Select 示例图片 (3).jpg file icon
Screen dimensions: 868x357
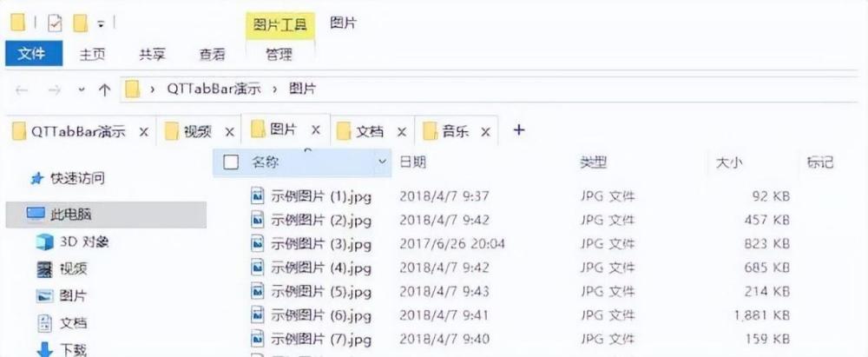[x=258, y=243]
